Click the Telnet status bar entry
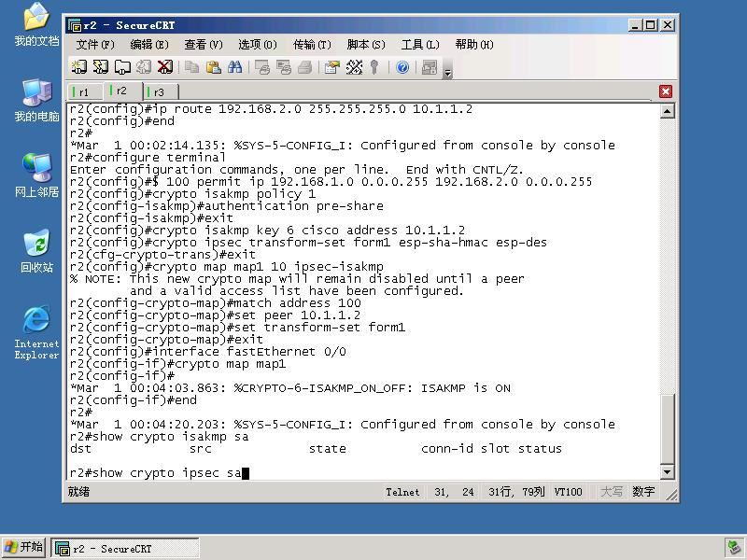 pos(403,492)
